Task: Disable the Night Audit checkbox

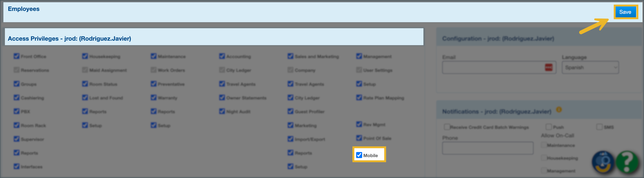Action: (x=222, y=111)
